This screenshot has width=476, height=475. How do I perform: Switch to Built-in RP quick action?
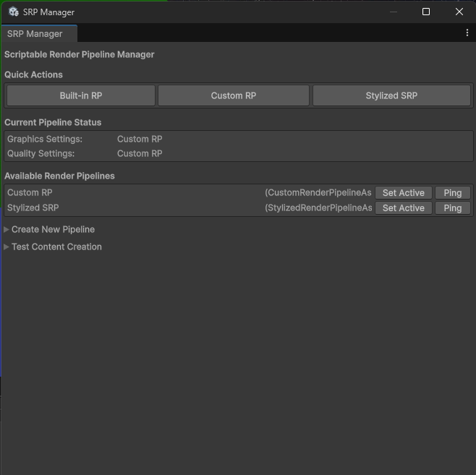pos(81,95)
